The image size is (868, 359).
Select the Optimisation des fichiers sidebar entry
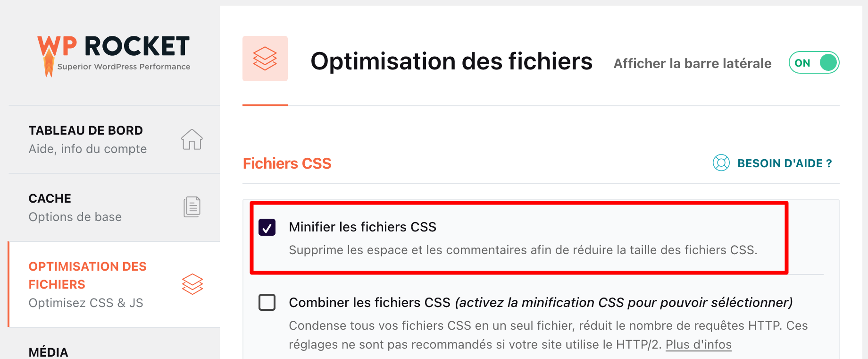88,275
